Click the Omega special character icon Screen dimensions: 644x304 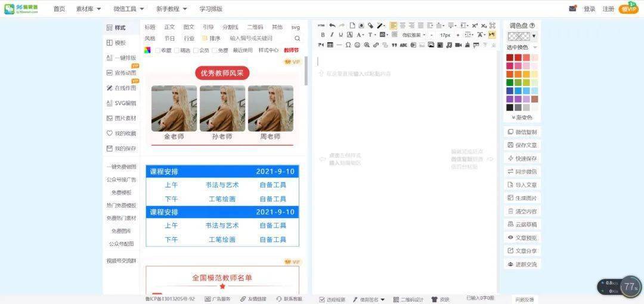point(348,45)
